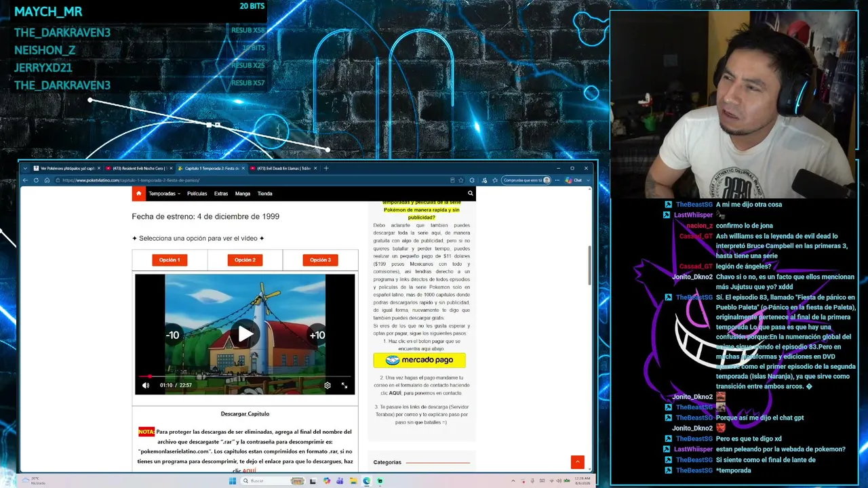Reload the current browser page
Screen dimensions: 868x488
click(37, 180)
